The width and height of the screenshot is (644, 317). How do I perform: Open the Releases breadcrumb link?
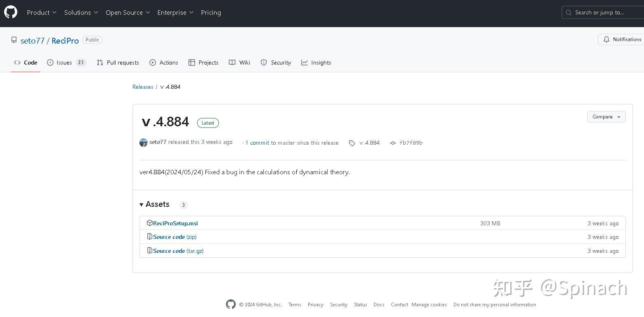tap(143, 87)
